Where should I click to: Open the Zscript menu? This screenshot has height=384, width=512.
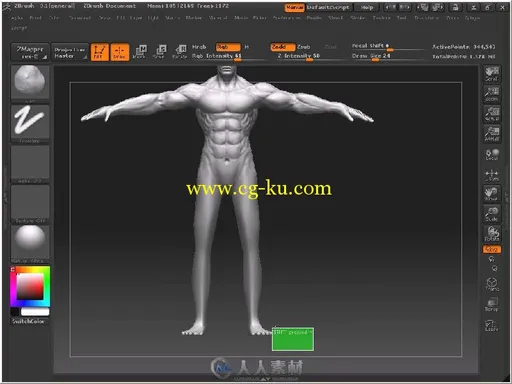(x=19, y=28)
